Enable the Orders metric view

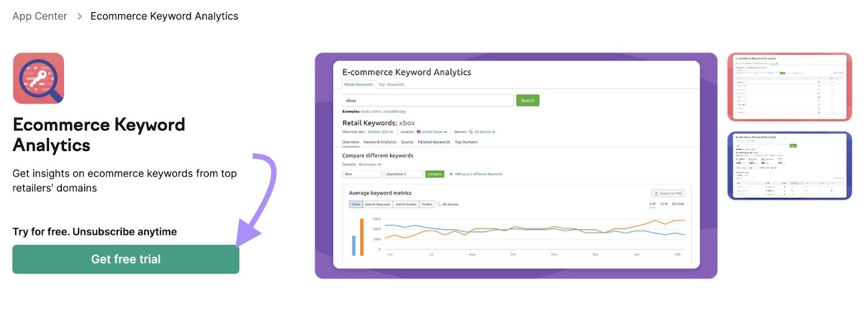click(x=428, y=204)
